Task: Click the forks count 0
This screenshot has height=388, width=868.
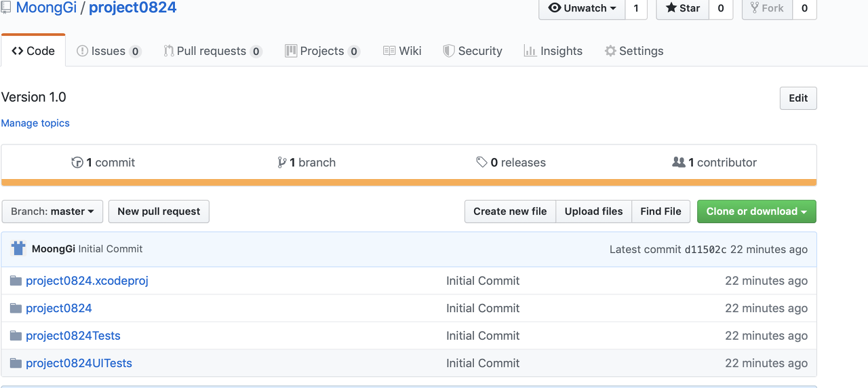Action: 804,8
